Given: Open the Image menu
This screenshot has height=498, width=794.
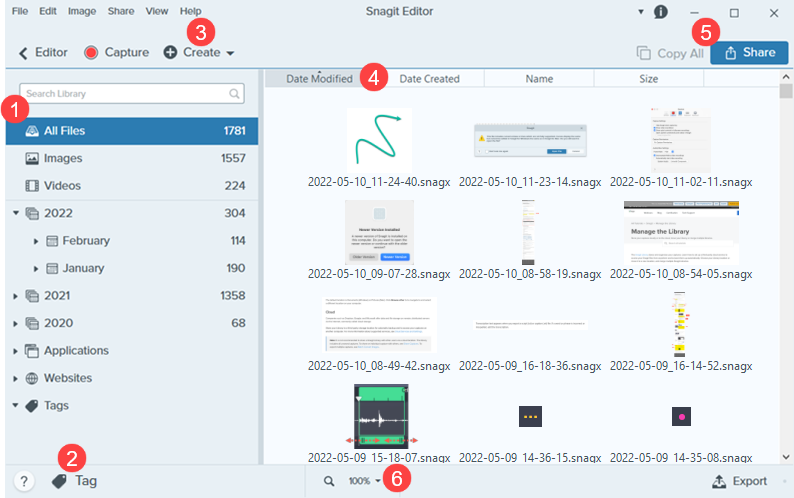Looking at the screenshot, I should [82, 11].
